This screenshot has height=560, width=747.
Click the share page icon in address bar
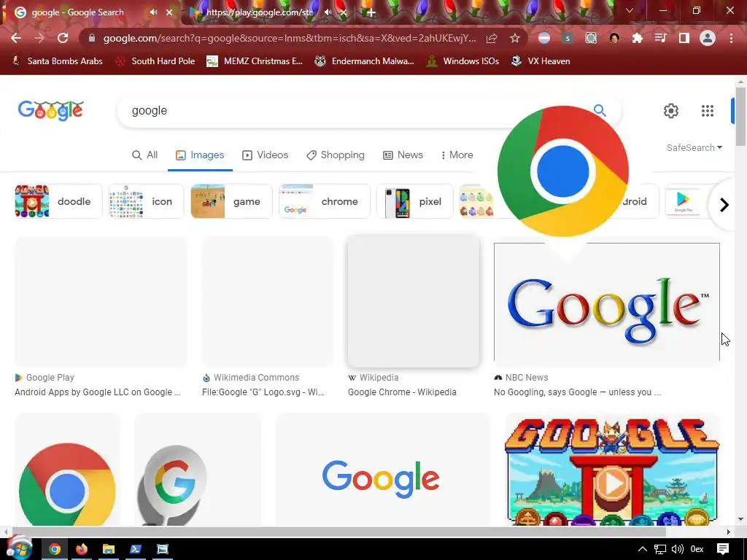[492, 38]
